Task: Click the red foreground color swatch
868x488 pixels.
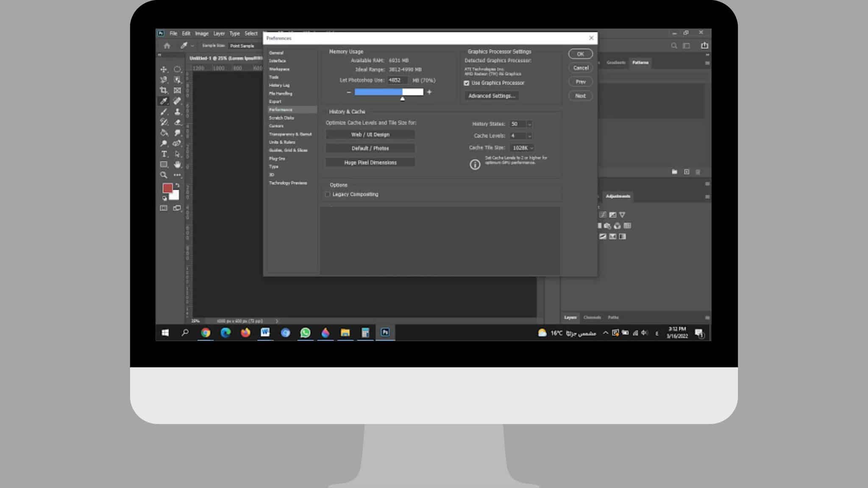Action: click(167, 188)
